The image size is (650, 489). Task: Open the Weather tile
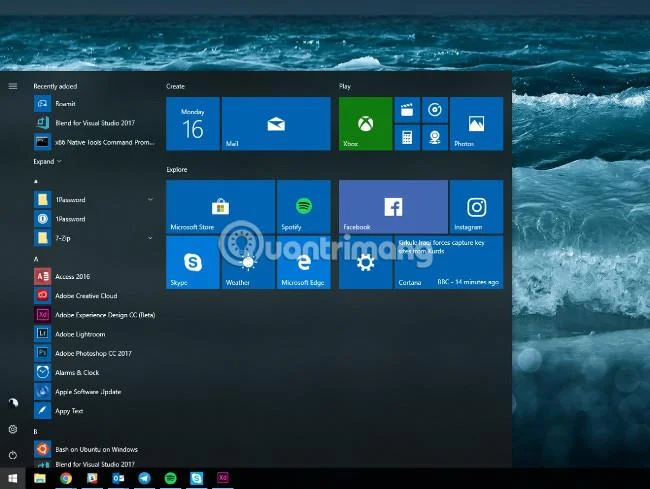(x=248, y=262)
